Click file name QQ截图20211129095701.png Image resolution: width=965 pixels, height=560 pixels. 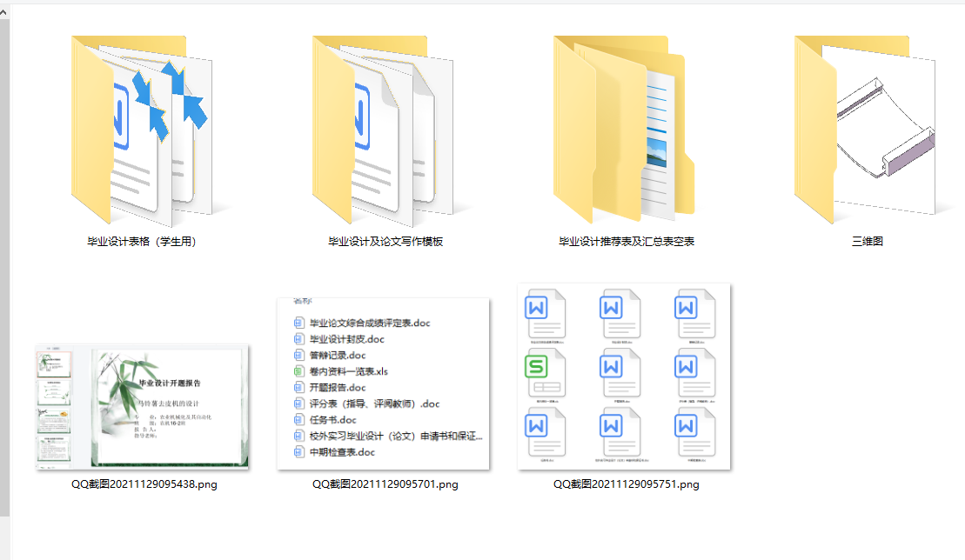click(x=385, y=484)
